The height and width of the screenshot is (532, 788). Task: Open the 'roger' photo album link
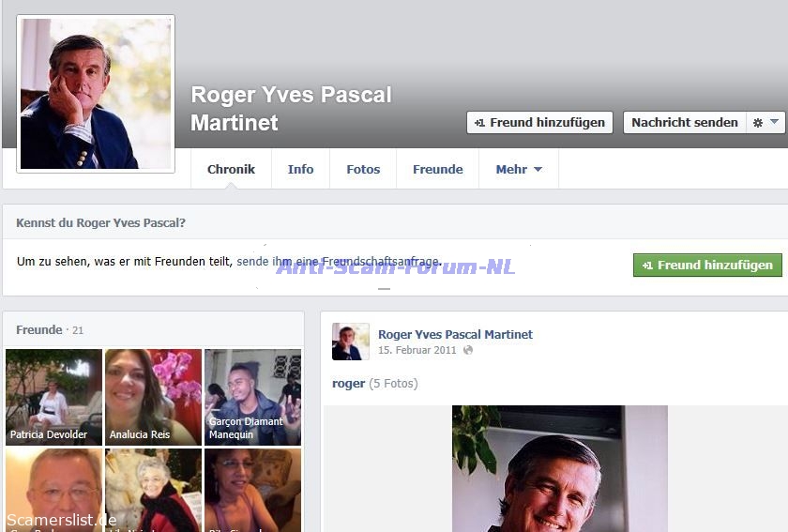pos(348,383)
